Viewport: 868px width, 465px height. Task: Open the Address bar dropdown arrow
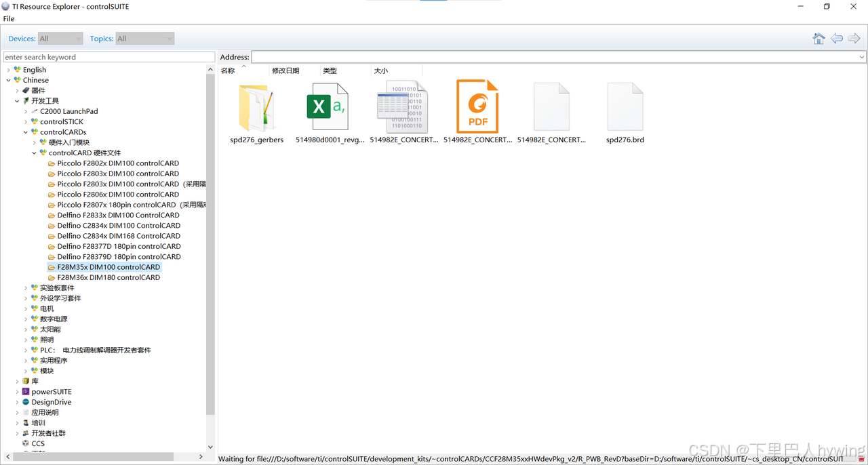point(862,57)
